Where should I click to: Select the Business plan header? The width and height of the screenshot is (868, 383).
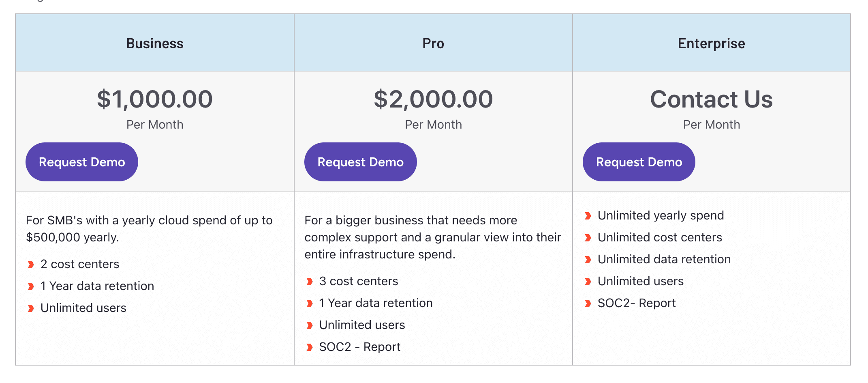coord(154,43)
